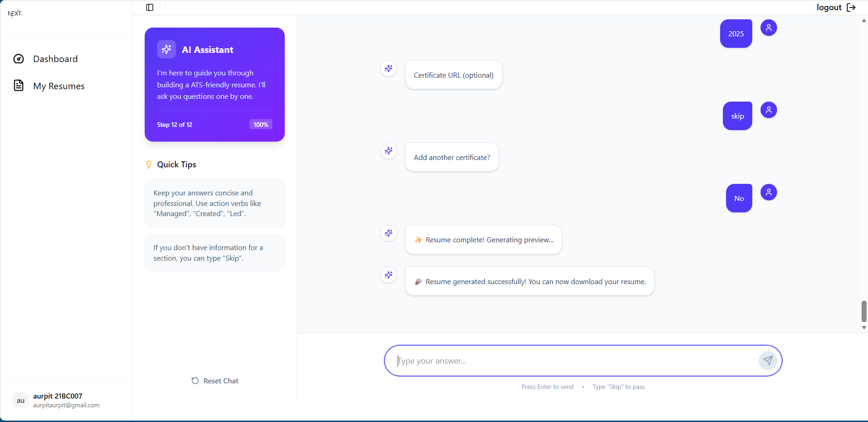The width and height of the screenshot is (868, 422).
Task: Click the circular arrow icon beside Reset Chat
Action: pos(196,381)
